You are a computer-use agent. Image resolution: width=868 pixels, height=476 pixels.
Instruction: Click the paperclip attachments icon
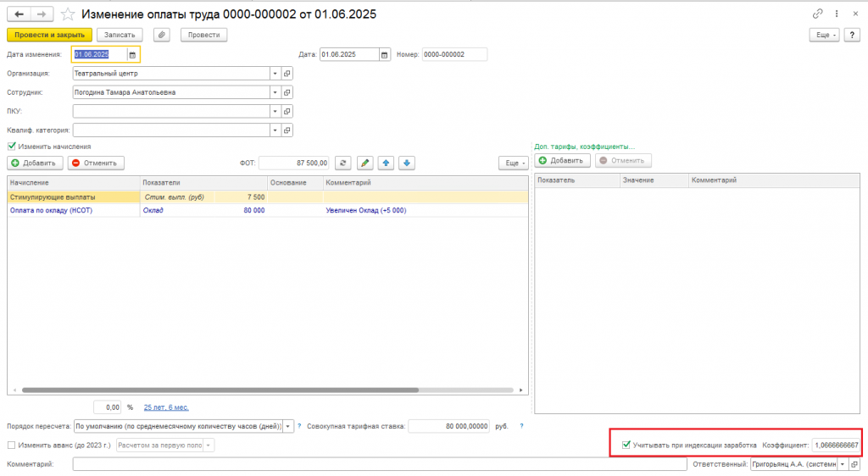(x=162, y=35)
